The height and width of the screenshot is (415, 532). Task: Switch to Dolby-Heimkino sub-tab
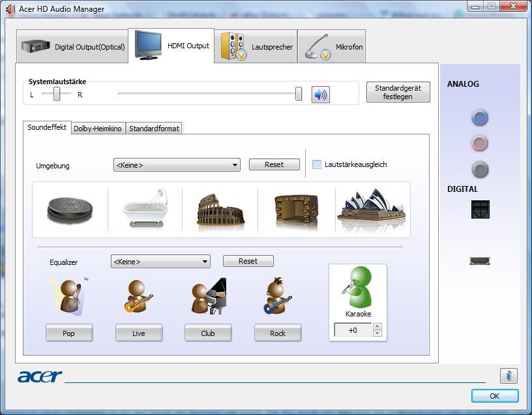[98, 129]
